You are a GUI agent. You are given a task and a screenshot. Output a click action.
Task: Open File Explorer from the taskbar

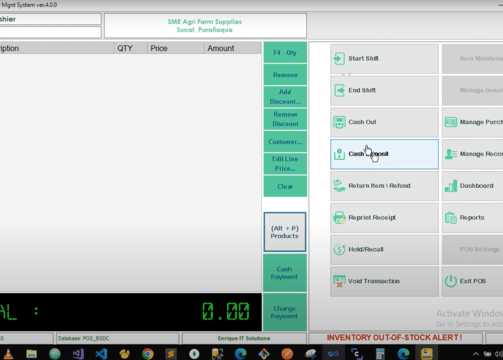(x=31, y=353)
